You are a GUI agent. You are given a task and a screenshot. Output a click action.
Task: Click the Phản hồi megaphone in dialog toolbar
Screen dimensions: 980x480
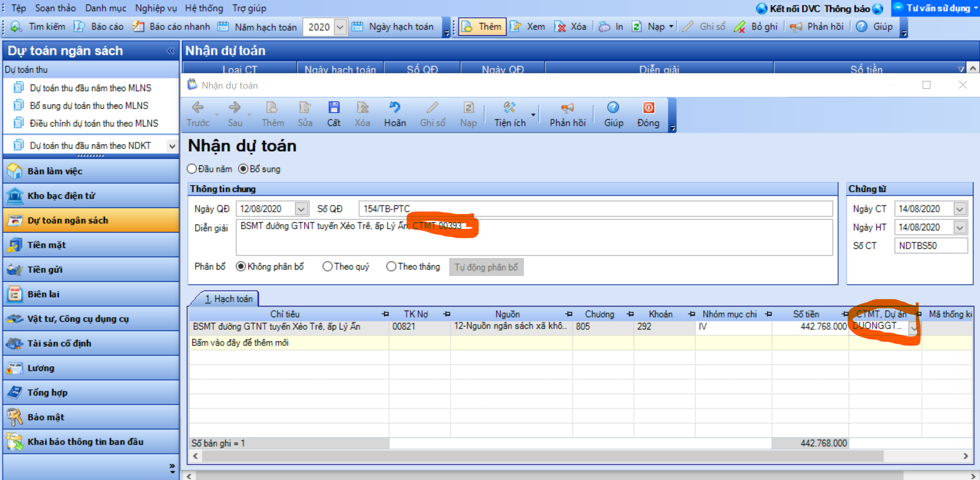click(x=567, y=114)
